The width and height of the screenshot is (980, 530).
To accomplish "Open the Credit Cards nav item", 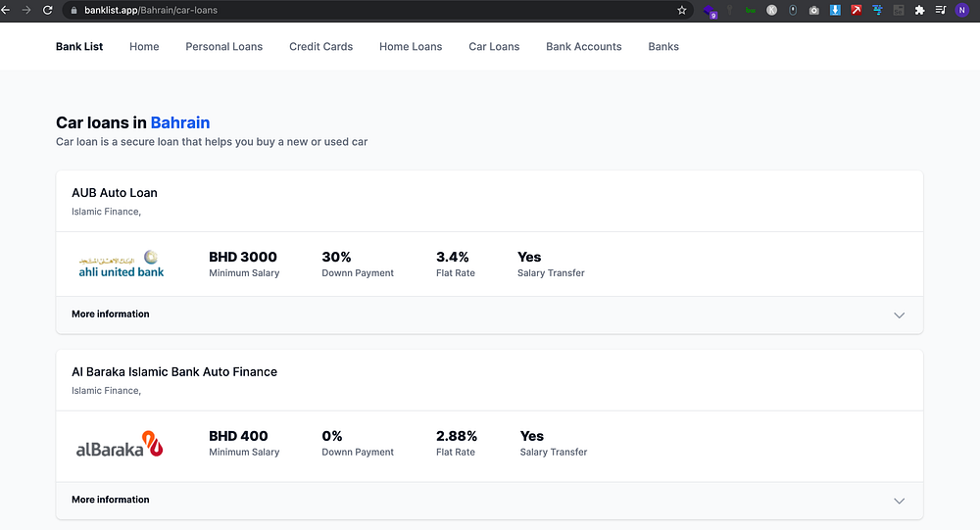I will pyautogui.click(x=320, y=46).
